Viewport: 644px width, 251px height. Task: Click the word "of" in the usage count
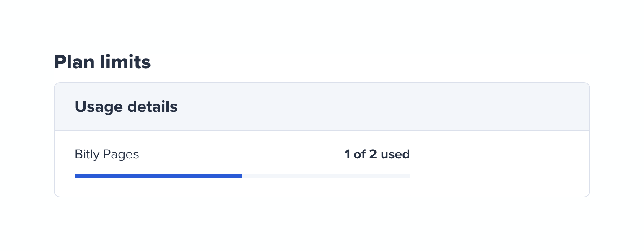(360, 154)
